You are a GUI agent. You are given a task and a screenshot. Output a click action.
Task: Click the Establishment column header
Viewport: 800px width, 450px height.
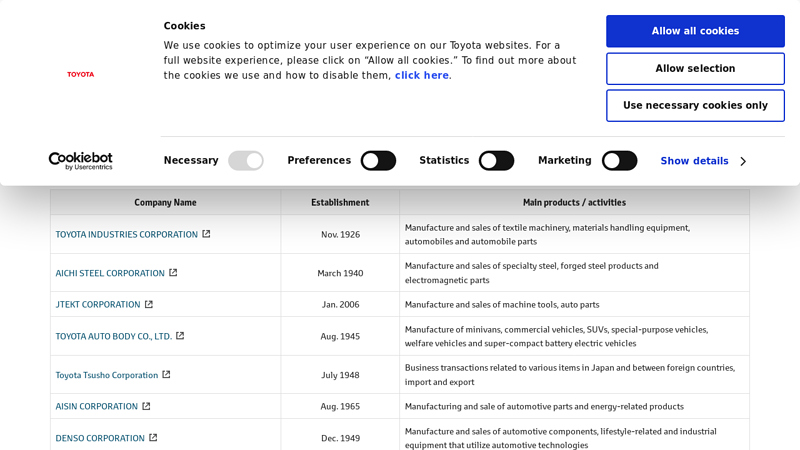[x=340, y=202]
